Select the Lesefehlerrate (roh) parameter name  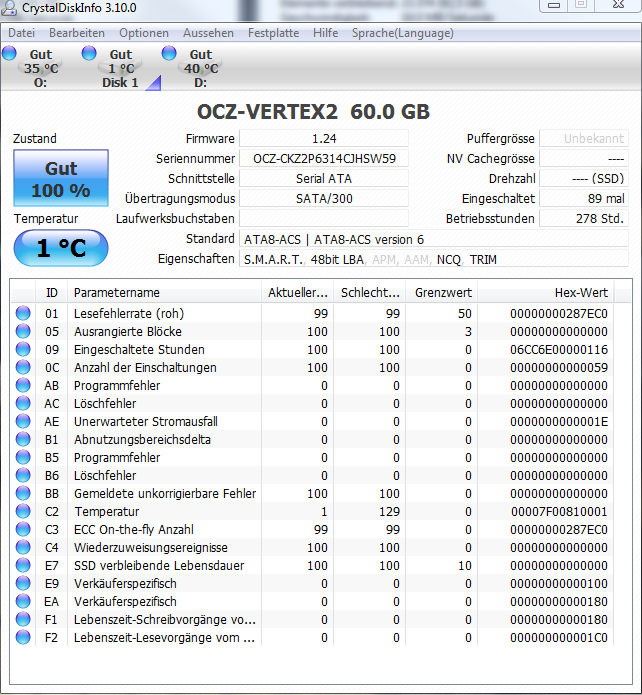[x=129, y=313]
